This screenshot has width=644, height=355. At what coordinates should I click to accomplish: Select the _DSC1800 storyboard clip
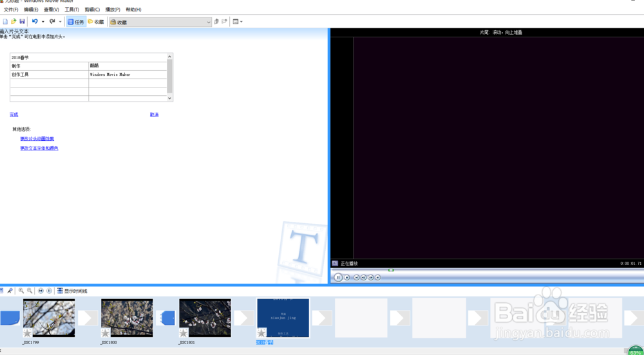(x=127, y=318)
